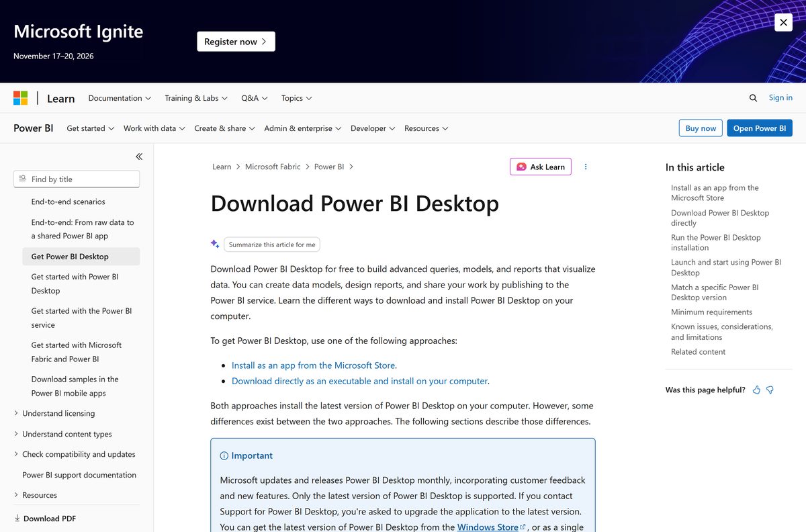Open End-to-end scenarios in sidebar
The width and height of the screenshot is (806, 532).
tap(68, 202)
